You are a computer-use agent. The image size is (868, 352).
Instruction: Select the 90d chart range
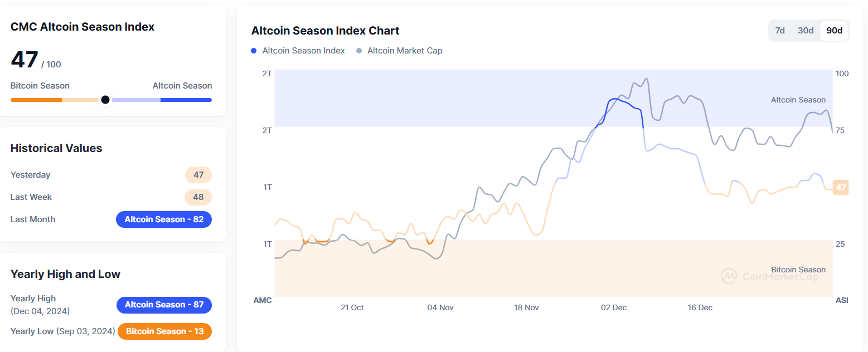click(834, 31)
